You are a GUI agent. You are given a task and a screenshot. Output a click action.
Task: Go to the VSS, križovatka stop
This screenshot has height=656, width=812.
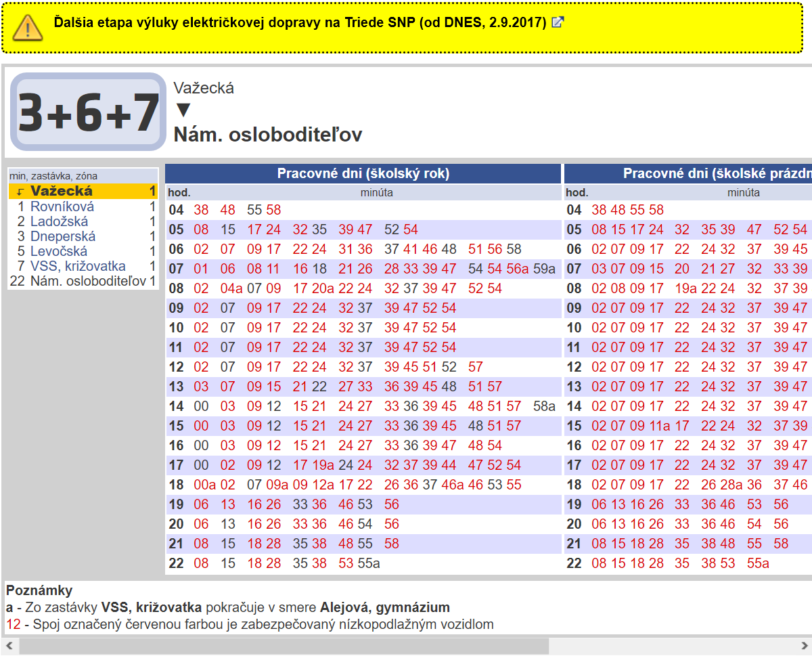click(x=78, y=266)
